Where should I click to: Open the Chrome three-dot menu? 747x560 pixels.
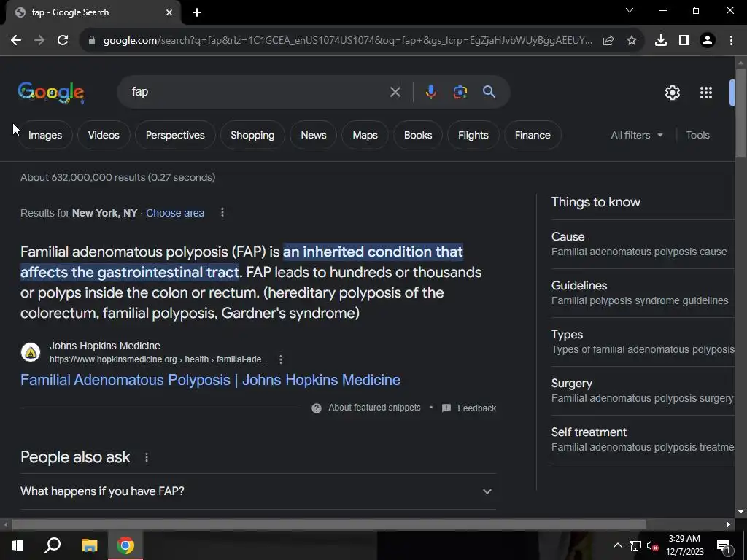pyautogui.click(x=731, y=41)
